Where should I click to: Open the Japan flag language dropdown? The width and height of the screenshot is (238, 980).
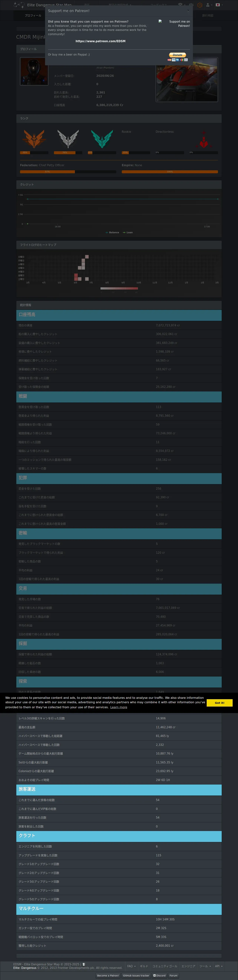click(219, 5)
